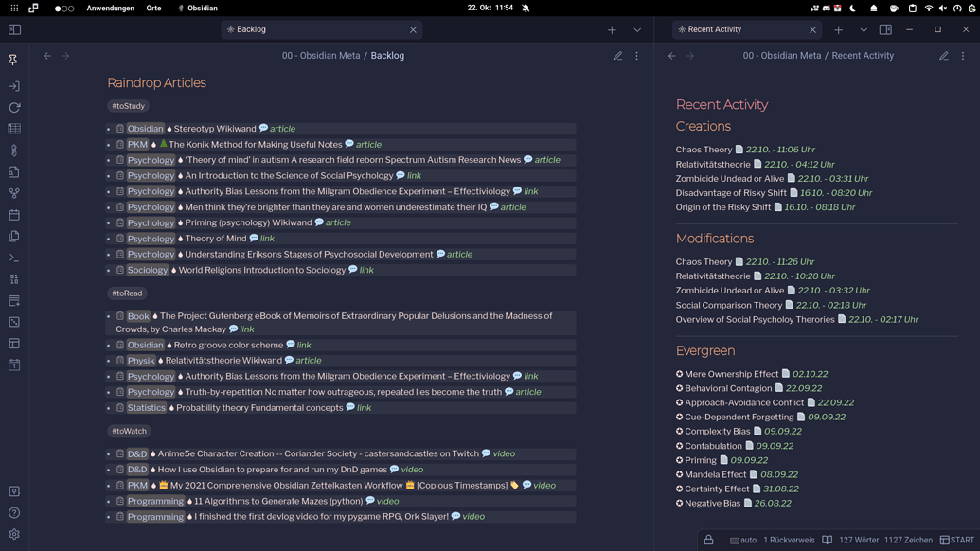Open the Help question mark icon

click(x=14, y=513)
